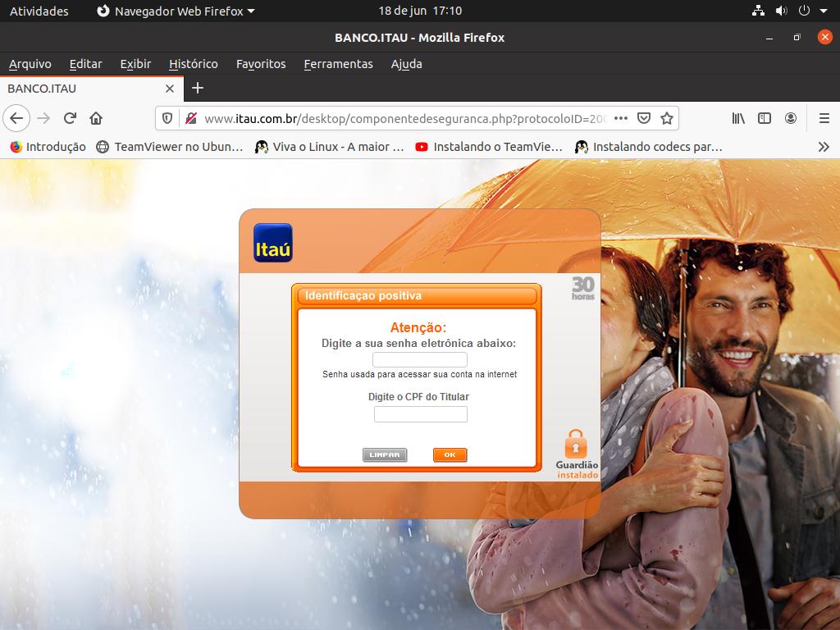Close the BANCO.ITAU tab

click(x=170, y=89)
